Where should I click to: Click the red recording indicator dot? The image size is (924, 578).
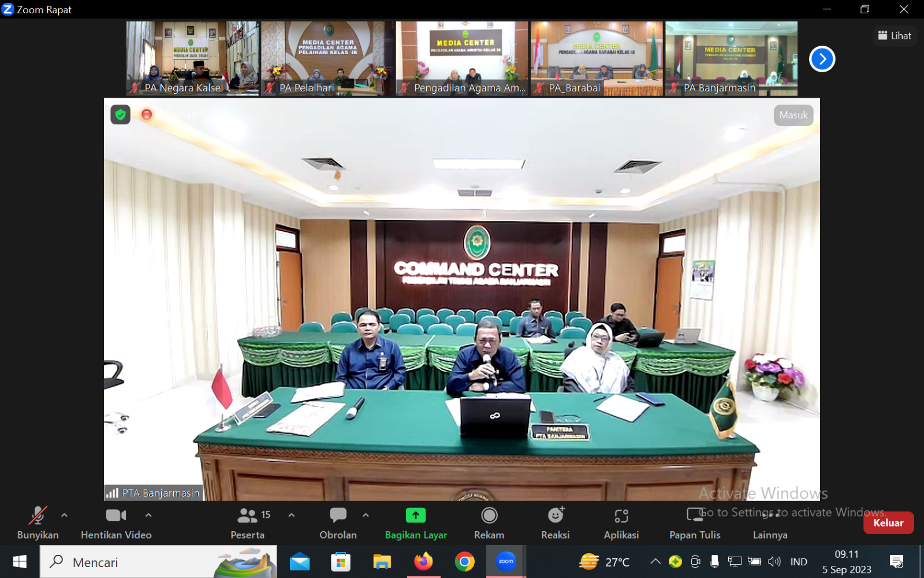[x=147, y=114]
